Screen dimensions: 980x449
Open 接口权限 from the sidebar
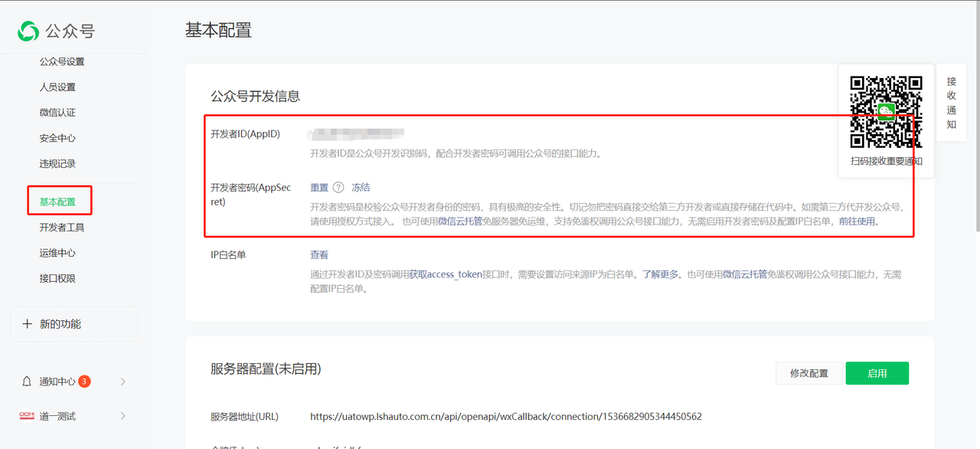[x=57, y=278]
